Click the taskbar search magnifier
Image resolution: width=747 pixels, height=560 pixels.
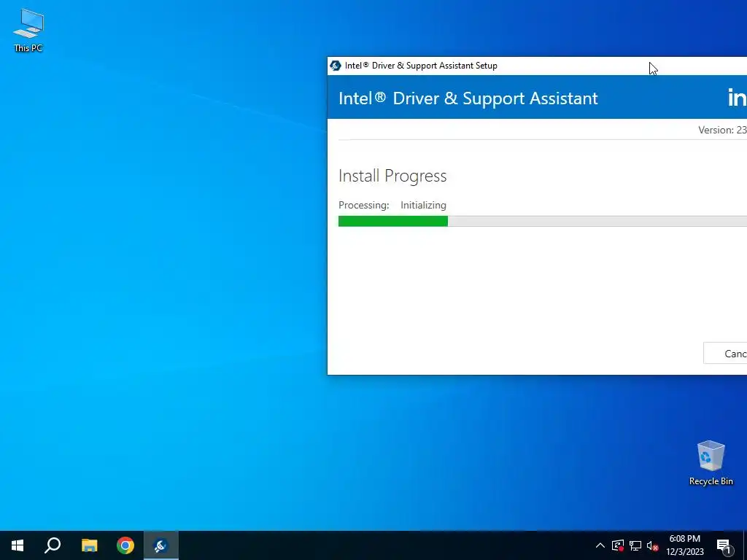(53, 545)
